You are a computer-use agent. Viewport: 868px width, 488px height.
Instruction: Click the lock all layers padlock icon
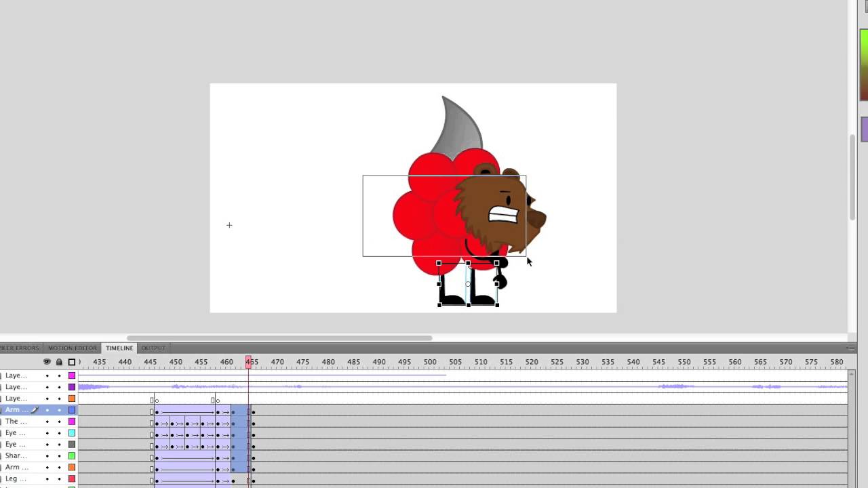pyautogui.click(x=59, y=362)
